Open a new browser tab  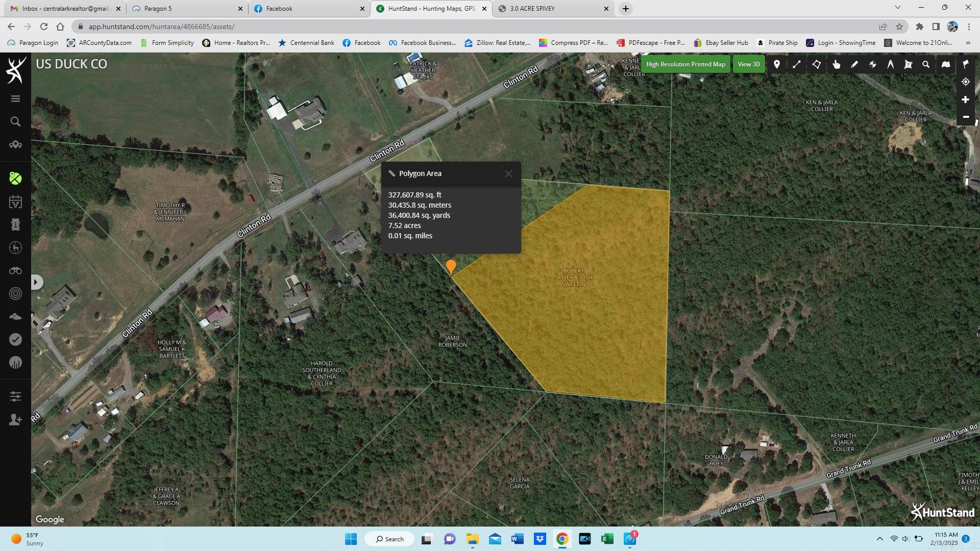tap(625, 9)
